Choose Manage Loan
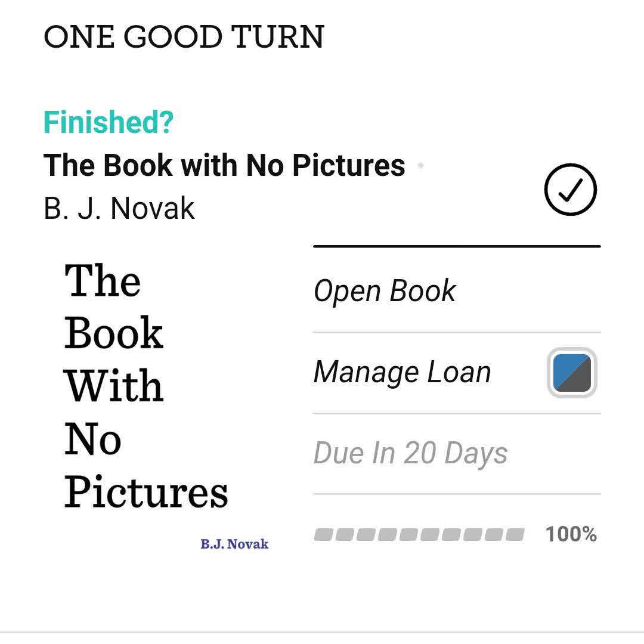Image resolution: width=644 pixels, height=644 pixels. point(402,372)
